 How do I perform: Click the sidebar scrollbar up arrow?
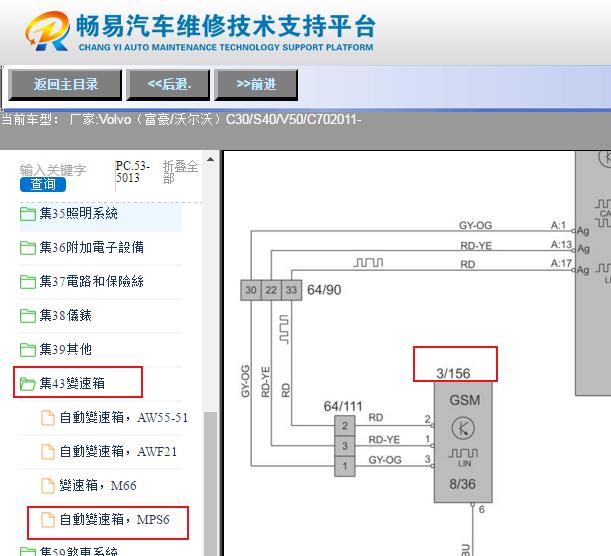210,159
